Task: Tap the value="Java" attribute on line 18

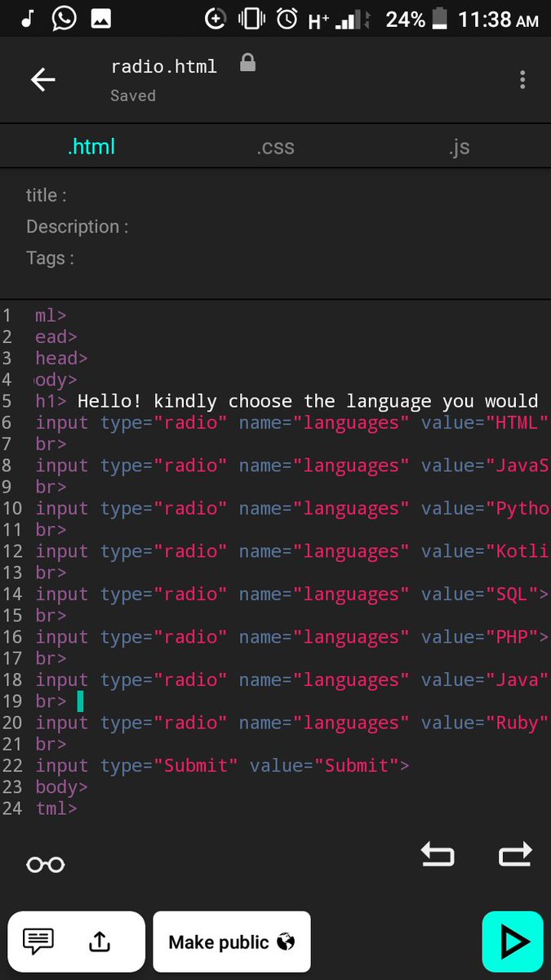Action: coord(485,679)
